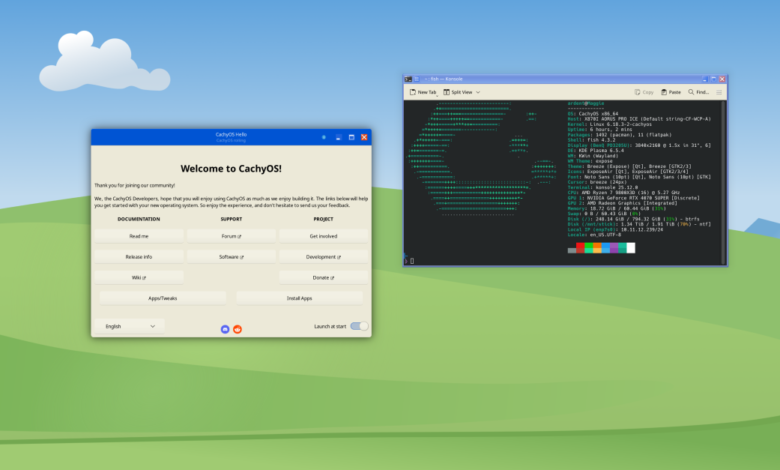Close the Konsole window

[x=722, y=79]
